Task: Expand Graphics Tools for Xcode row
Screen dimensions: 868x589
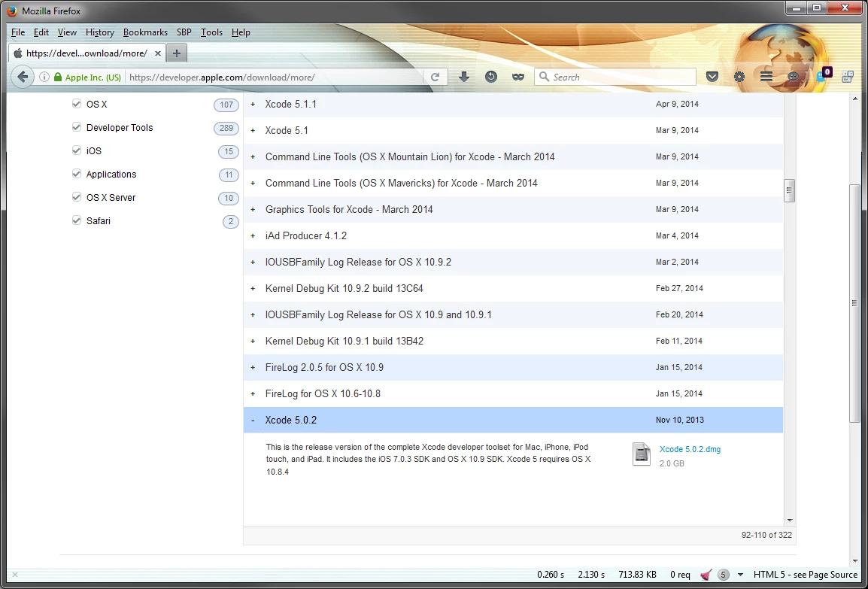Action: 253,209
